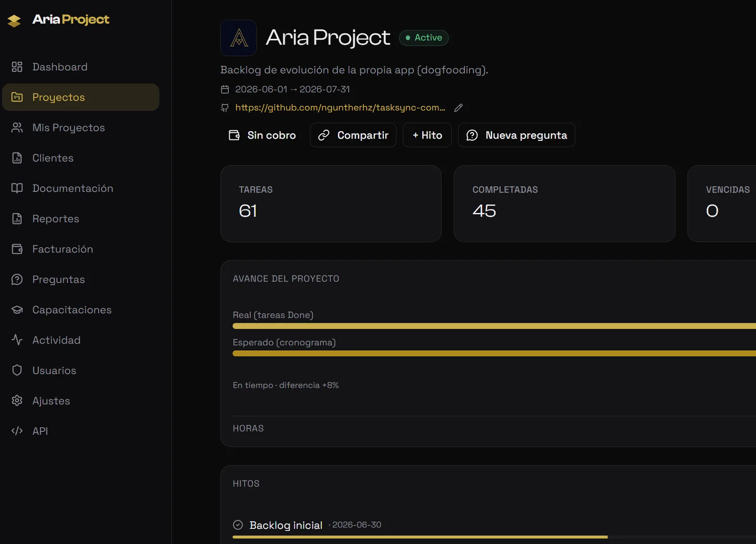Click the Compartir button
The image size is (756, 544).
click(353, 135)
